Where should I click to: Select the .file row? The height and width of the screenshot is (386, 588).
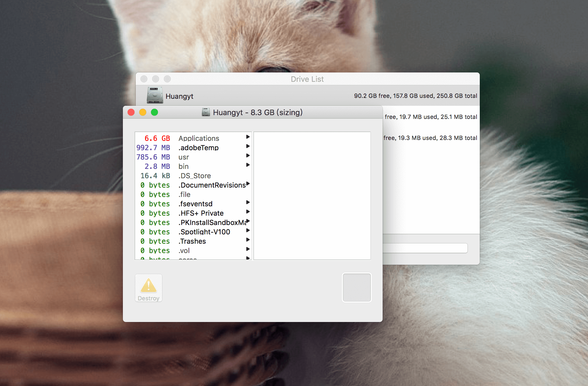pos(193,194)
